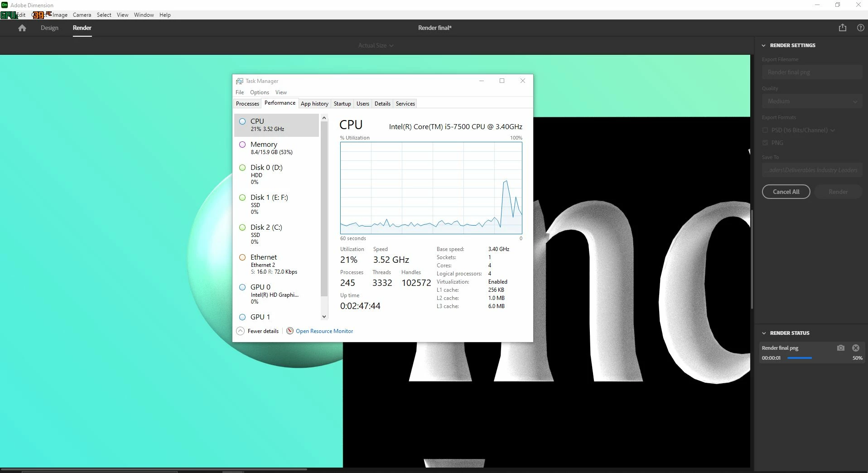Open the Image menu in Dimension
This screenshot has height=473, width=868.
click(60, 15)
